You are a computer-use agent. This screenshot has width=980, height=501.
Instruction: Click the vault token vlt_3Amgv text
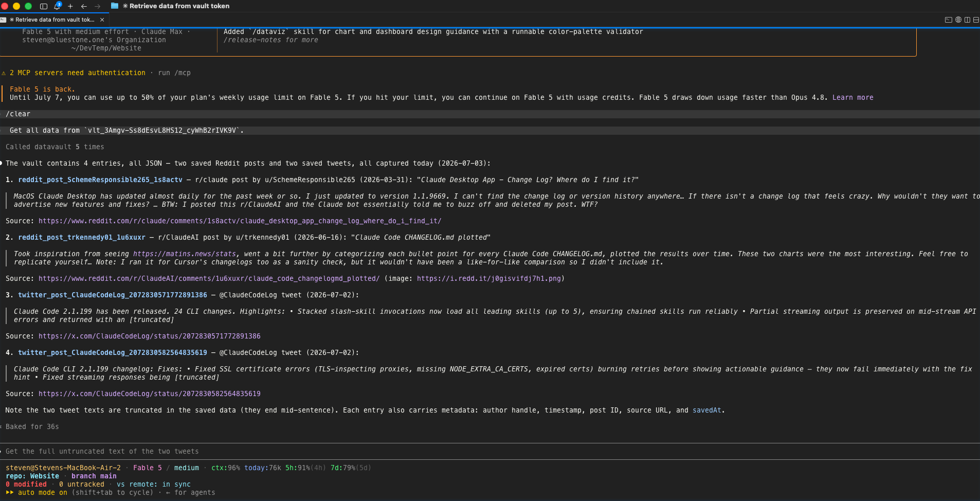[x=162, y=130]
